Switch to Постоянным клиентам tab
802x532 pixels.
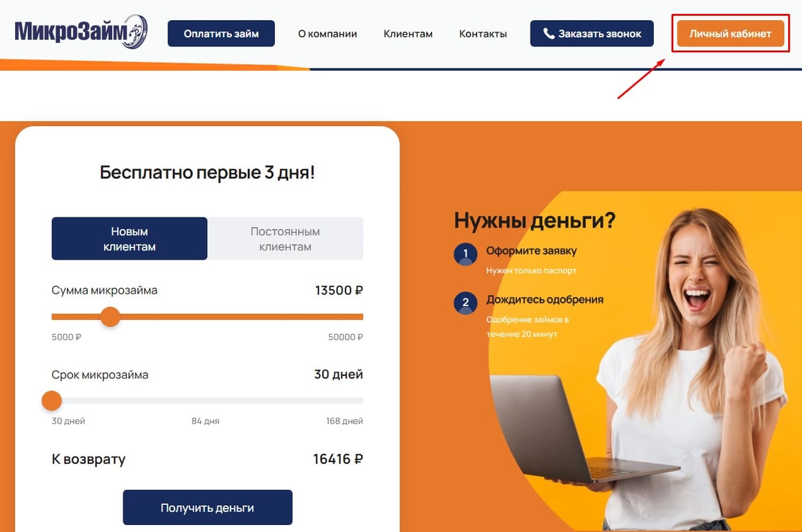pyautogui.click(x=285, y=239)
